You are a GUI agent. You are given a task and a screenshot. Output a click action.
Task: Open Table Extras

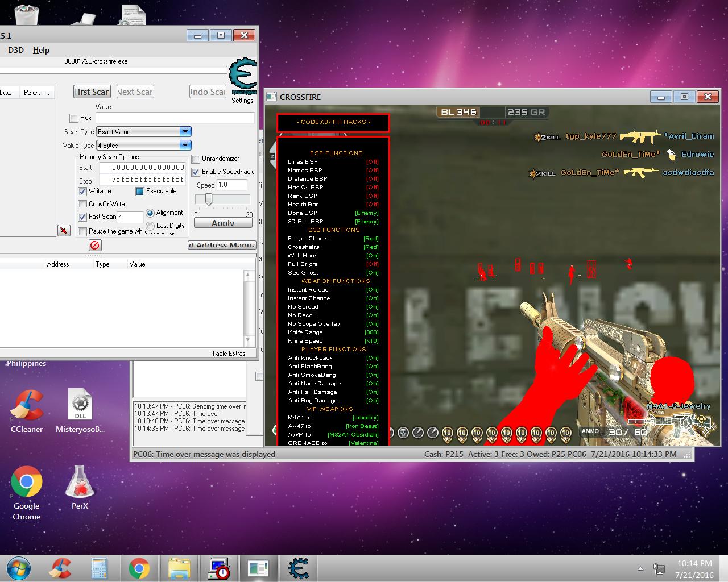(x=229, y=354)
